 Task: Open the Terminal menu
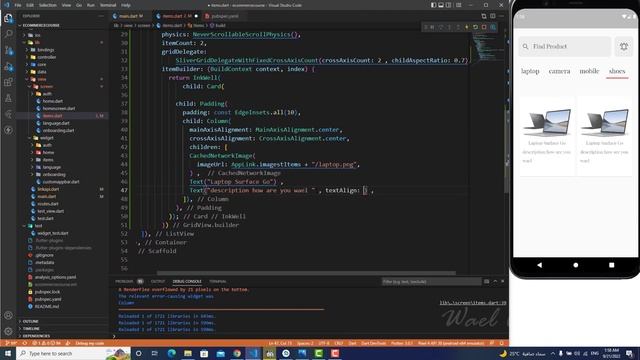[x=108, y=5]
